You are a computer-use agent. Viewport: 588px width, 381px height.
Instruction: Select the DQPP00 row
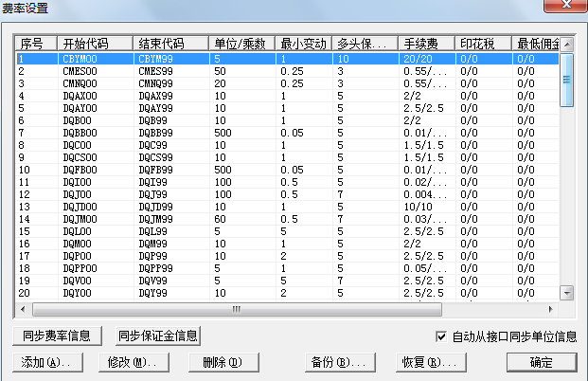287,268
